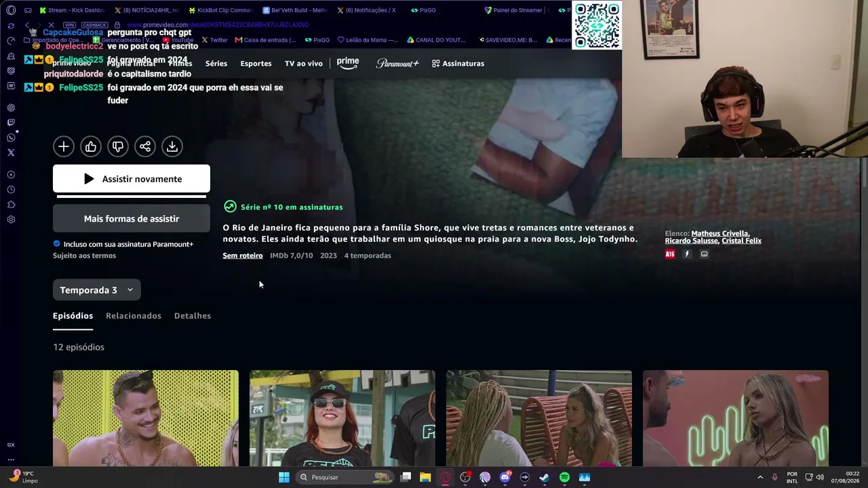This screenshot has height=488, width=868.
Task: Click the page vertical scrollbar
Action: point(864,173)
